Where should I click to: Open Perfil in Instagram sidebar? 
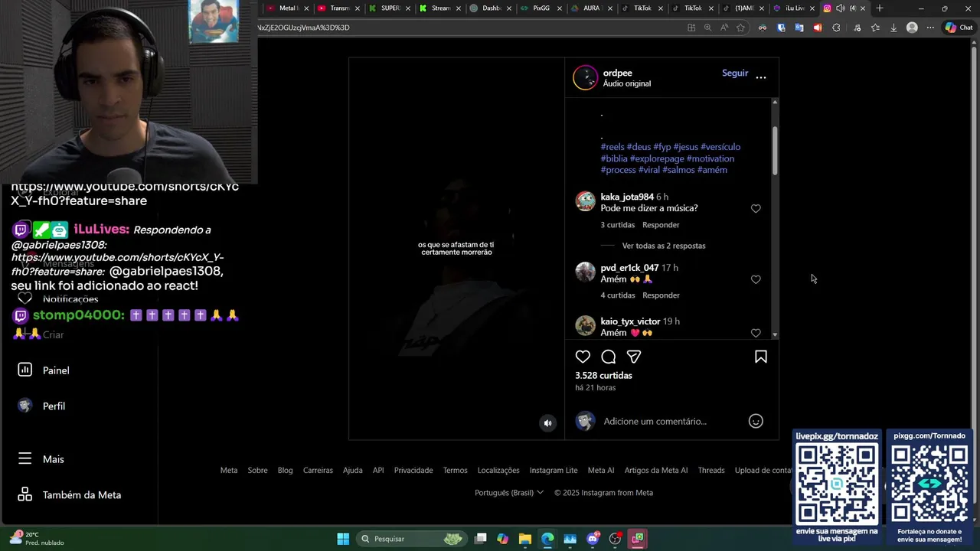point(41,406)
